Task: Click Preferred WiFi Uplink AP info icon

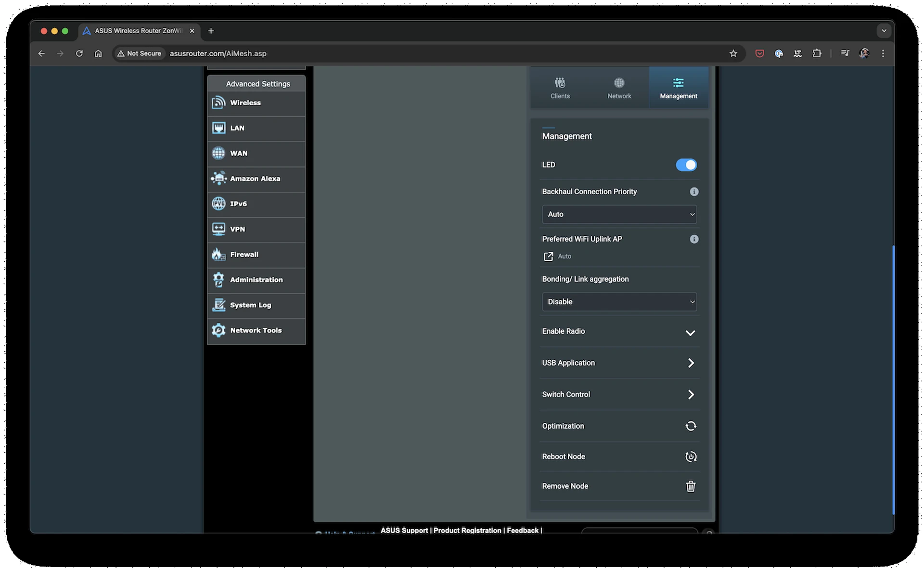Action: [693, 239]
